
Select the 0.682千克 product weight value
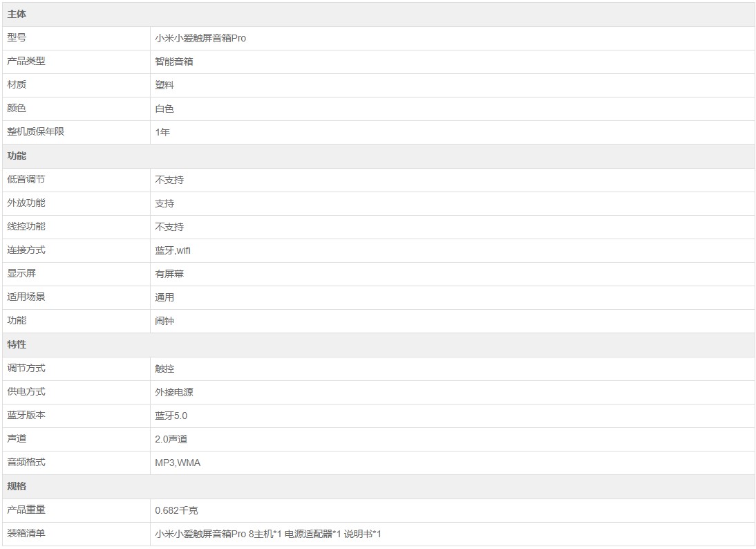(x=176, y=510)
